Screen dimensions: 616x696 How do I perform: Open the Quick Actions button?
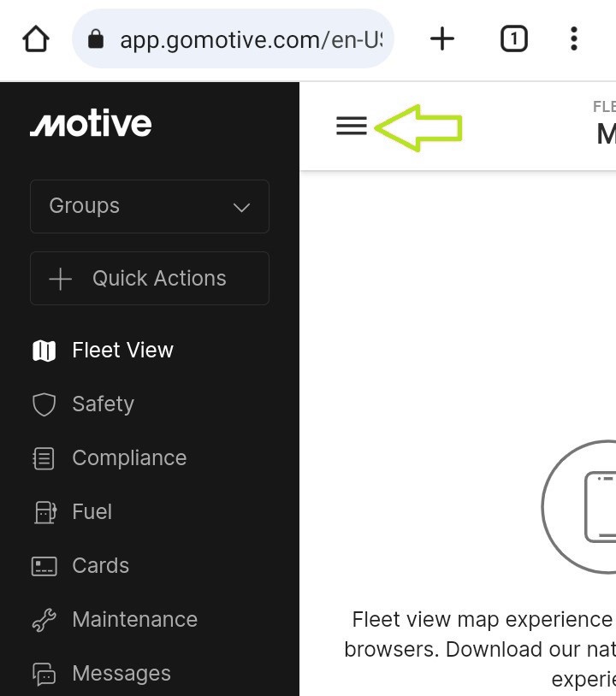tap(150, 278)
